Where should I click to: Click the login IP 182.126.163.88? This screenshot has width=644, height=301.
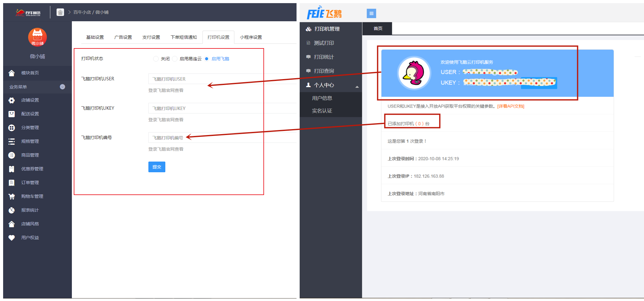coord(429,176)
